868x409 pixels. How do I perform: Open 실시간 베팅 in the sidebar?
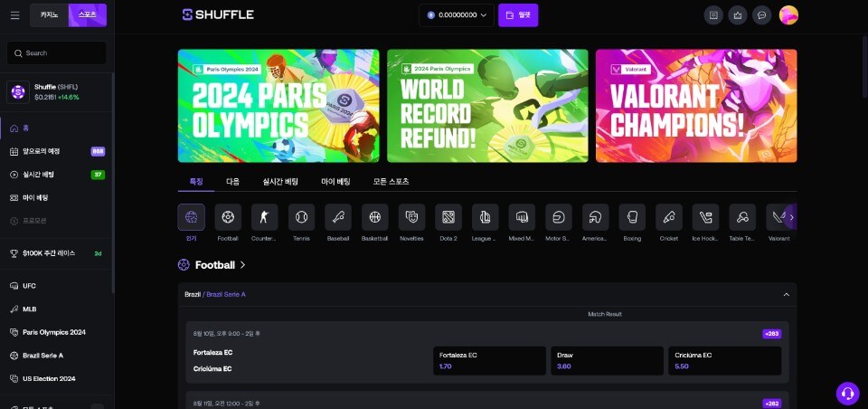[x=56, y=175]
